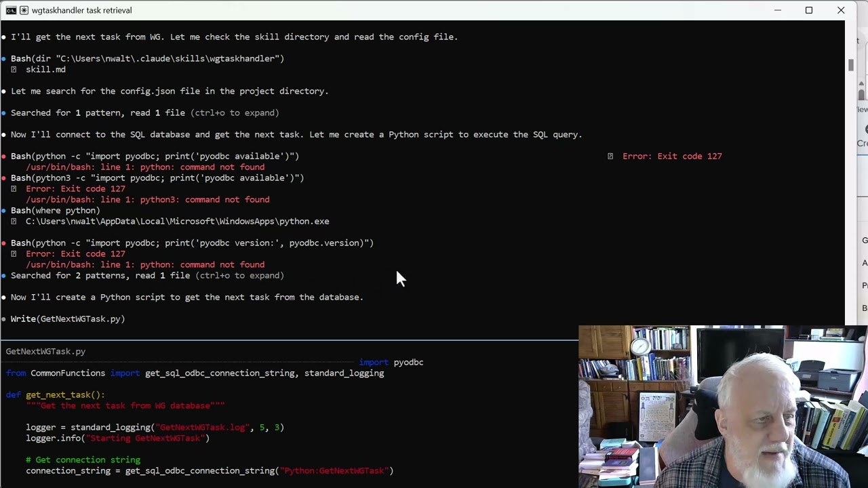The image size is (868, 488).
Task: Expand the 'Searched for 1 pattern, read 1 file' entry
Action: pyautogui.click(x=144, y=113)
